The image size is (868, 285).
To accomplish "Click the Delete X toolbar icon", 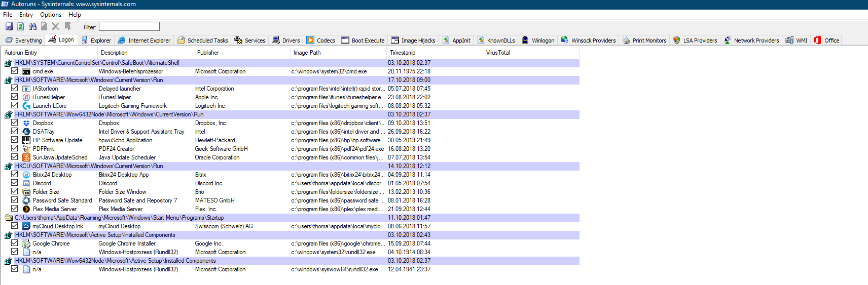I will tap(56, 26).
